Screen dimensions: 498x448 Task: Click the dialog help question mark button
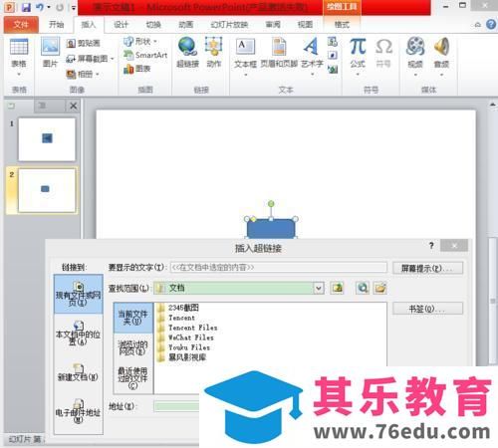(x=431, y=246)
